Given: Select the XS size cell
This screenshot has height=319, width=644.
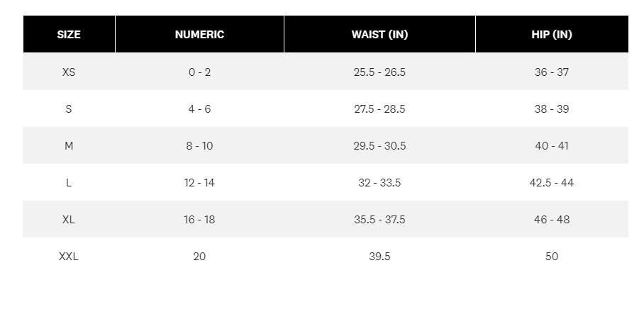Looking at the screenshot, I should tap(69, 72).
